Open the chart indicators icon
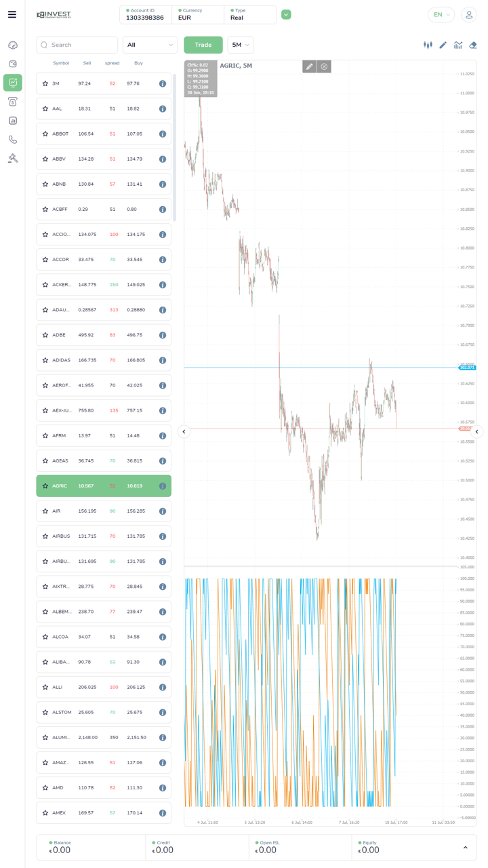This screenshot has width=488, height=868. pos(458,45)
